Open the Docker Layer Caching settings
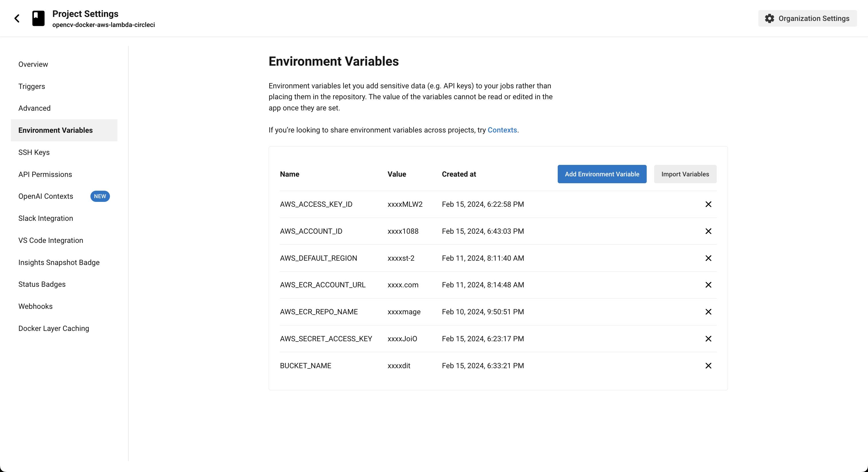Image resolution: width=868 pixels, height=472 pixels. pos(53,328)
